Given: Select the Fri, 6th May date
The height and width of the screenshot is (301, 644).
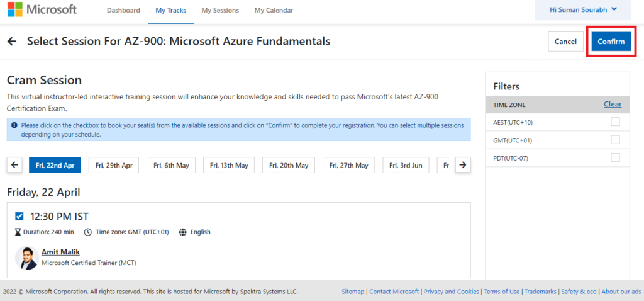Looking at the screenshot, I should [x=171, y=165].
